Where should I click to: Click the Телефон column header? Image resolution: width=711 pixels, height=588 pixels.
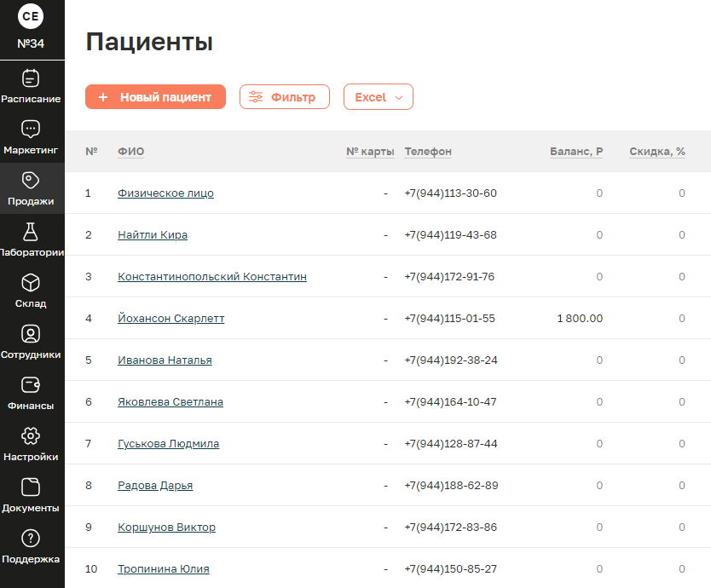[427, 151]
